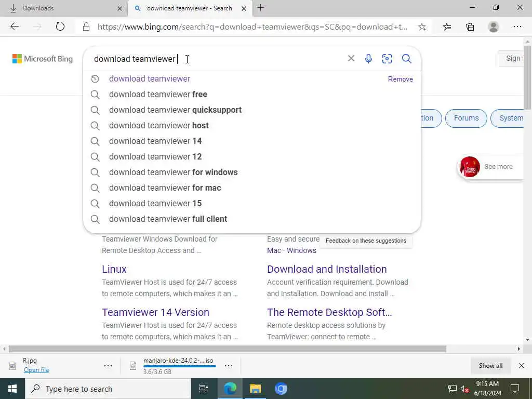Screen dimensions: 532x399
Task: Click the Forums filter chip
Action: (x=466, y=118)
